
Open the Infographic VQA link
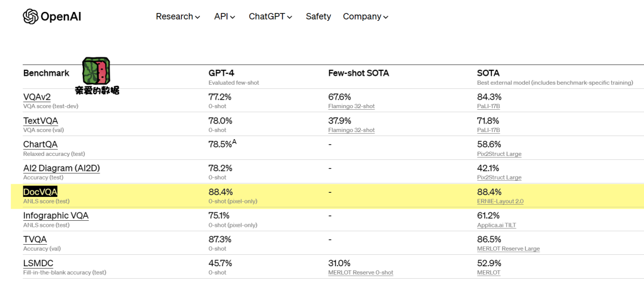tap(56, 215)
